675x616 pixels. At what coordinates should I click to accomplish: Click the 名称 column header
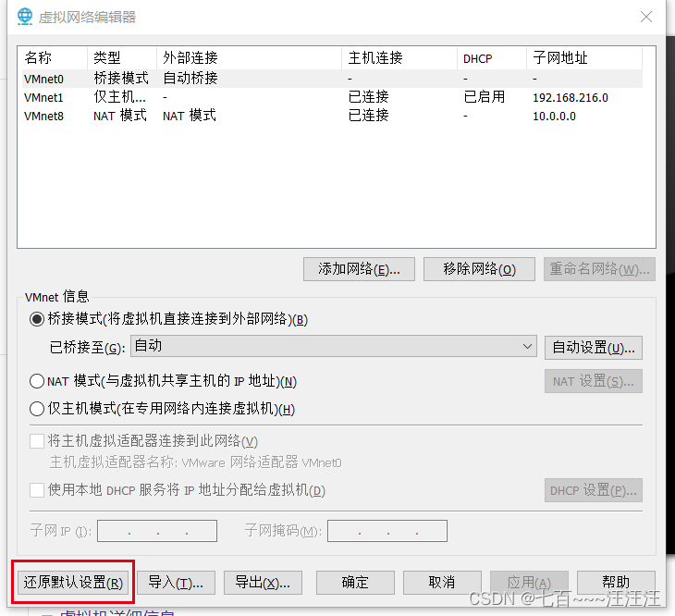coord(53,57)
